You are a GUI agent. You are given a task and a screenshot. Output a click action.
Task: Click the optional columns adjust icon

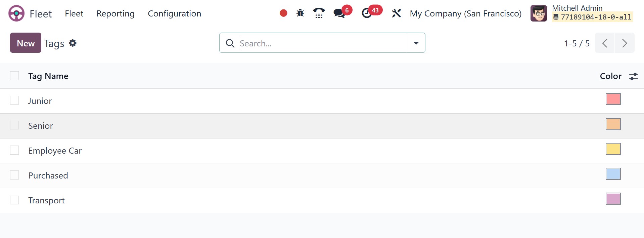tap(633, 76)
